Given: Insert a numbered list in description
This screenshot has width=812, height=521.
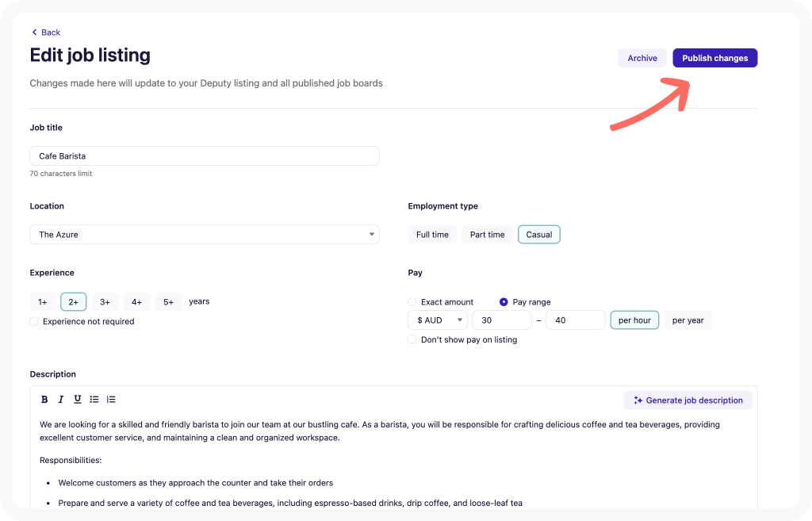Looking at the screenshot, I should [111, 400].
